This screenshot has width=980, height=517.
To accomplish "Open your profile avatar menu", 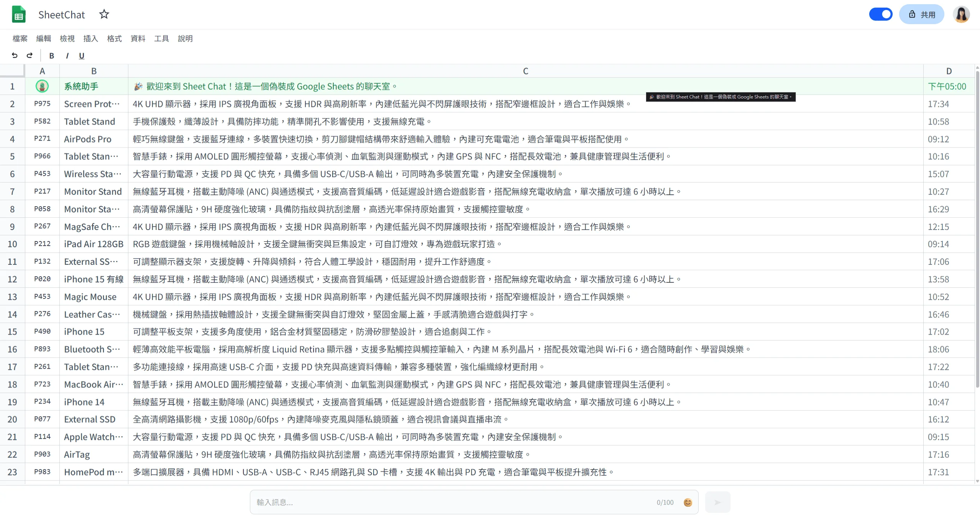I will 962,14.
